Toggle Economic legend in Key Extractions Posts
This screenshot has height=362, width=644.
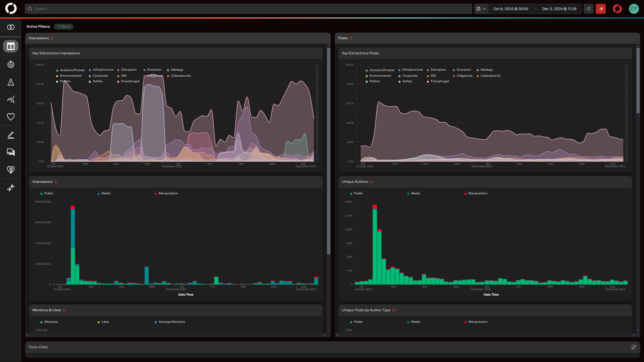(x=462, y=70)
